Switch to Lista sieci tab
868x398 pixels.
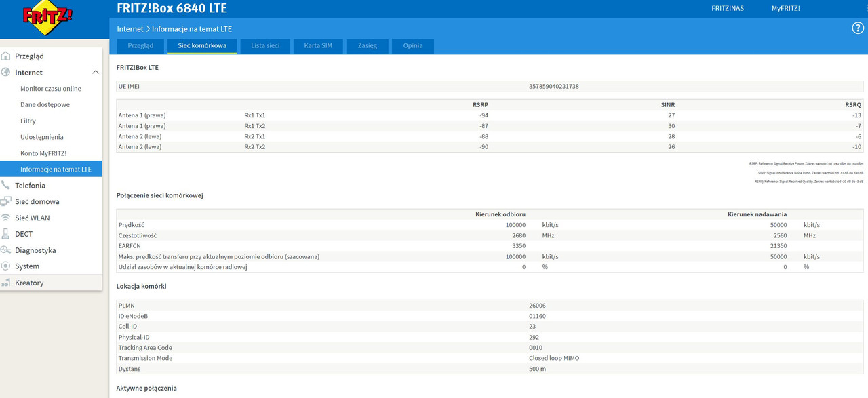tap(265, 46)
